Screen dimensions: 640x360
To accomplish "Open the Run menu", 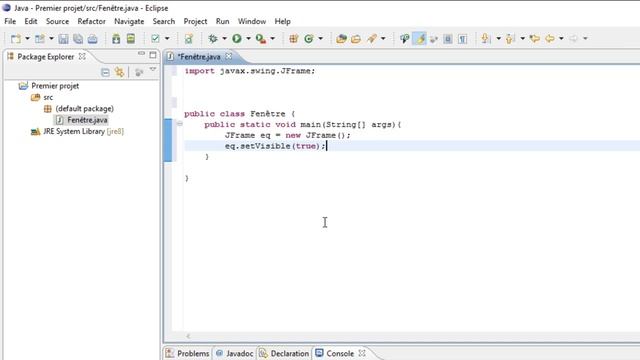I will click(222, 21).
